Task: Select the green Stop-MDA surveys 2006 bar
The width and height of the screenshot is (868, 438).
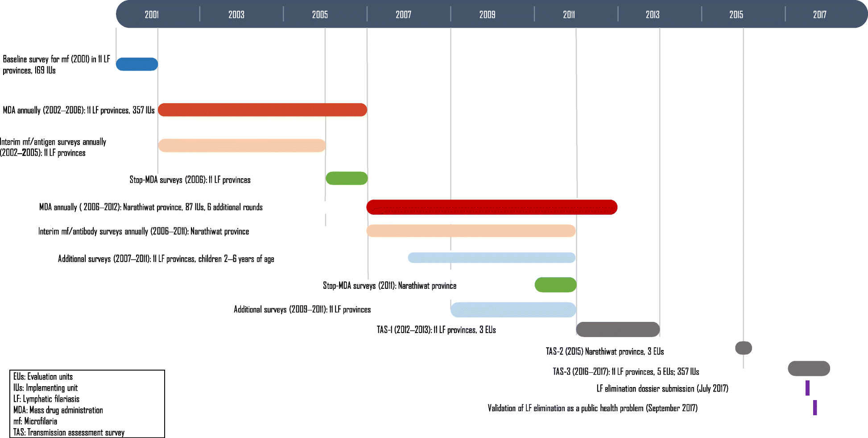Action: (x=347, y=178)
